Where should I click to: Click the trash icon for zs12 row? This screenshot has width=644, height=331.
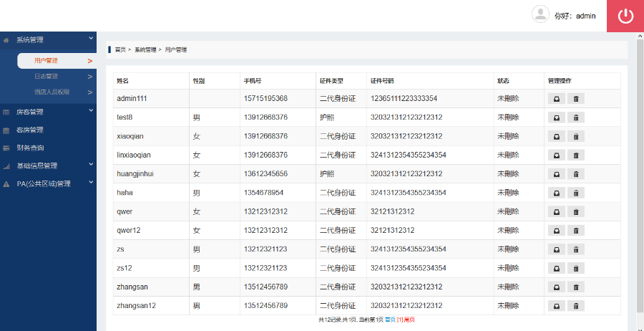(x=576, y=268)
